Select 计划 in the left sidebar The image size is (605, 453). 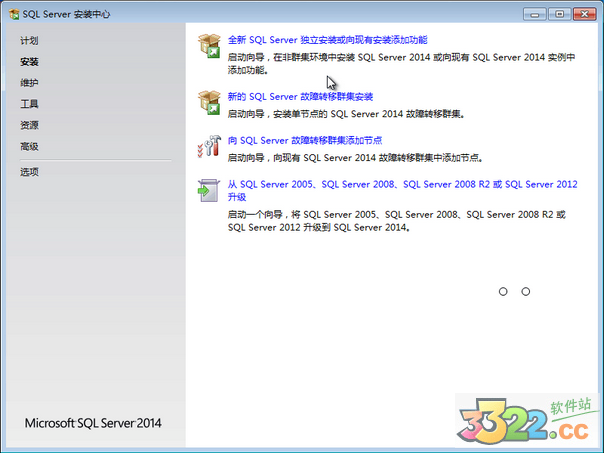pos(29,41)
